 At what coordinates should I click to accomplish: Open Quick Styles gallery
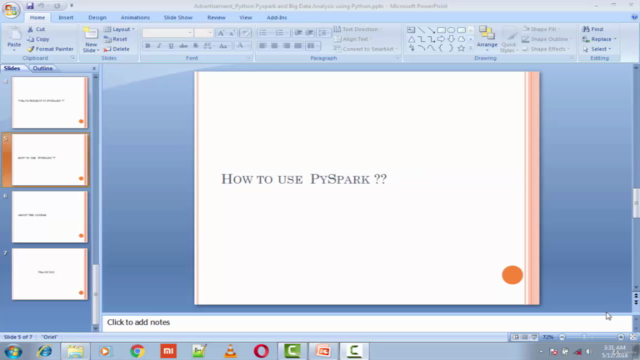click(x=509, y=40)
